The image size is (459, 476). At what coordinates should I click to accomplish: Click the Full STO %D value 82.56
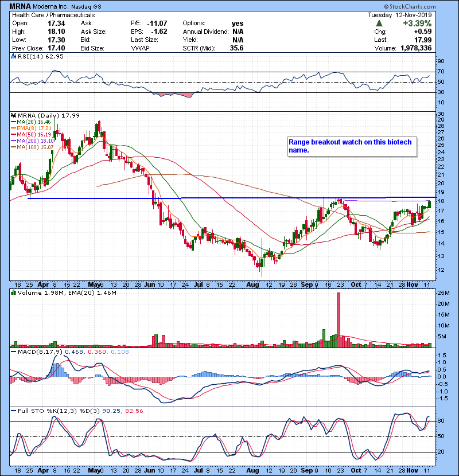[x=134, y=411]
